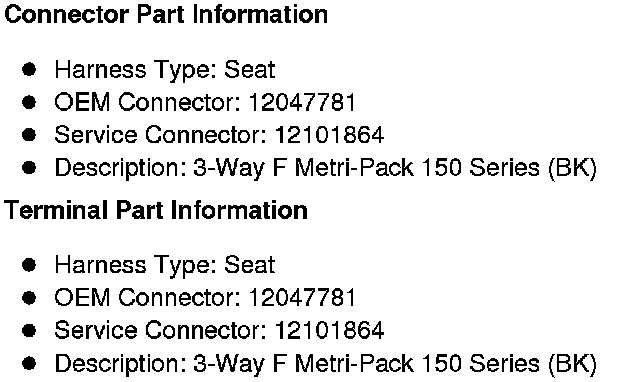The image size is (624, 382).
Task: Select OEM Connector line under Terminal Part Information
Action: [x=205, y=298]
